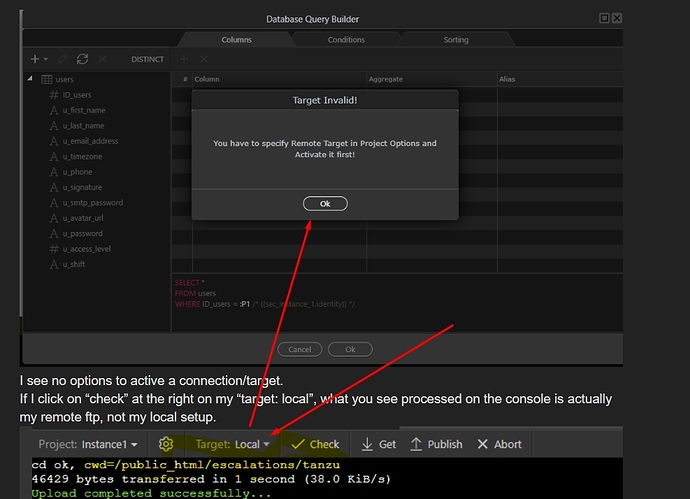The height and width of the screenshot is (499, 690).
Task: Select the u_timezone column
Action: tap(82, 156)
